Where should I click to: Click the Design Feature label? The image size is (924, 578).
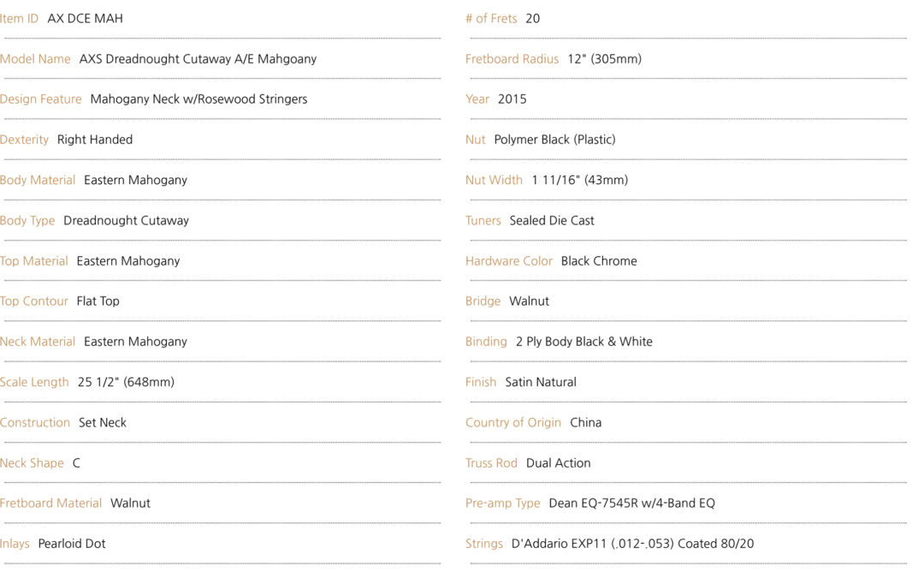pos(41,99)
